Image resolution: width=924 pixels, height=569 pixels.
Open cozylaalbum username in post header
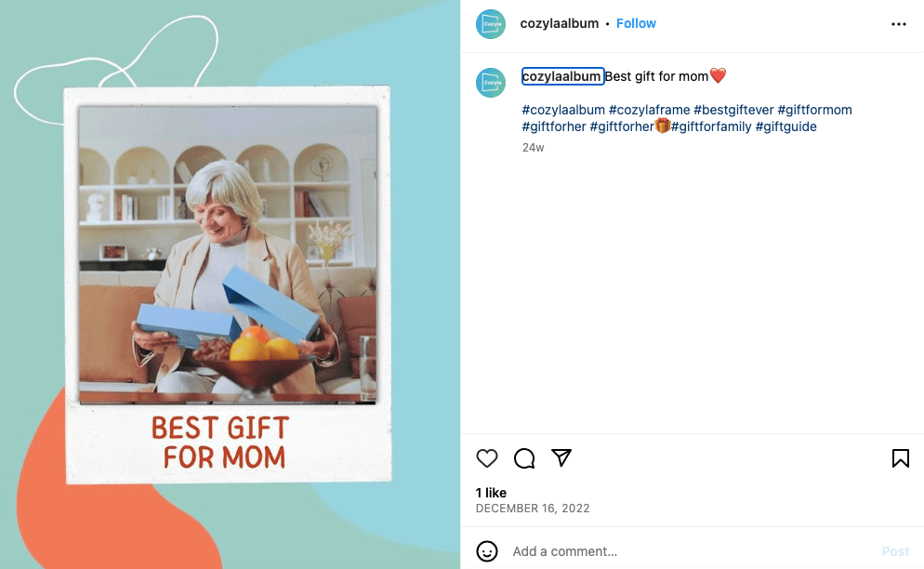pos(560,23)
